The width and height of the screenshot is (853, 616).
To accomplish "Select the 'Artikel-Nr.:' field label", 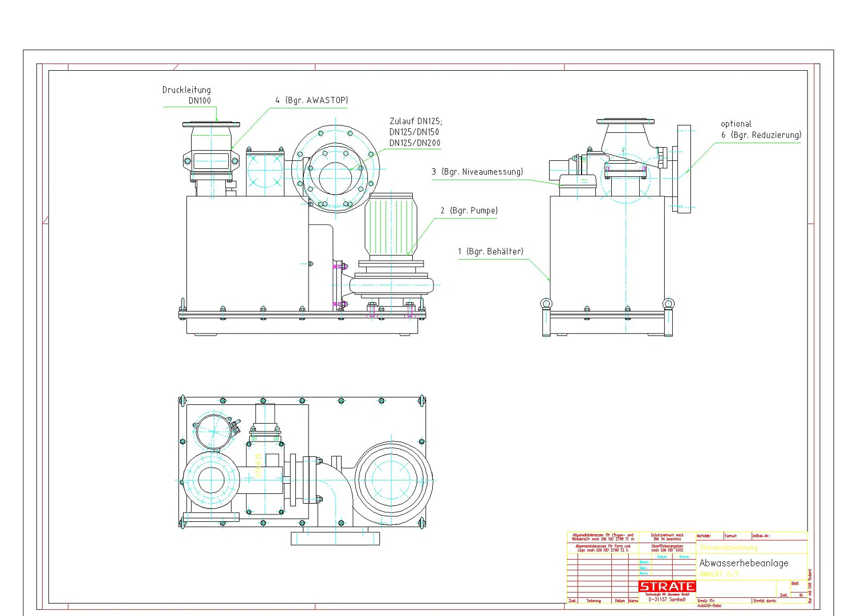I will (x=761, y=536).
